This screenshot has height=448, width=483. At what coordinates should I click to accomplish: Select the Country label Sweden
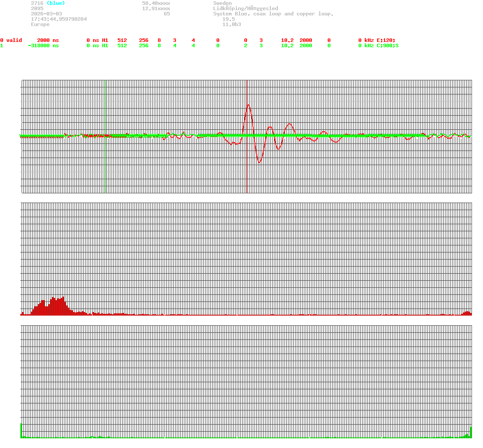[222, 3]
